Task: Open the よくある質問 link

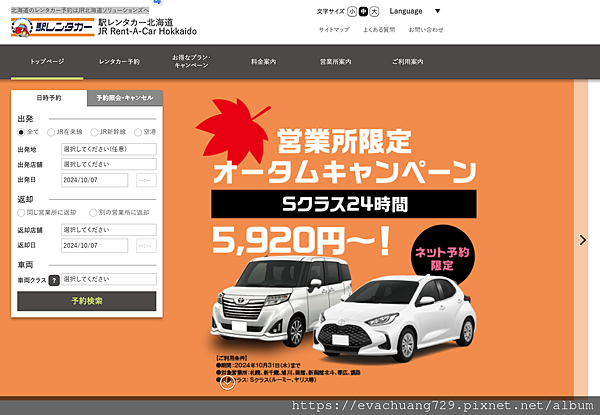Action: pos(379,29)
